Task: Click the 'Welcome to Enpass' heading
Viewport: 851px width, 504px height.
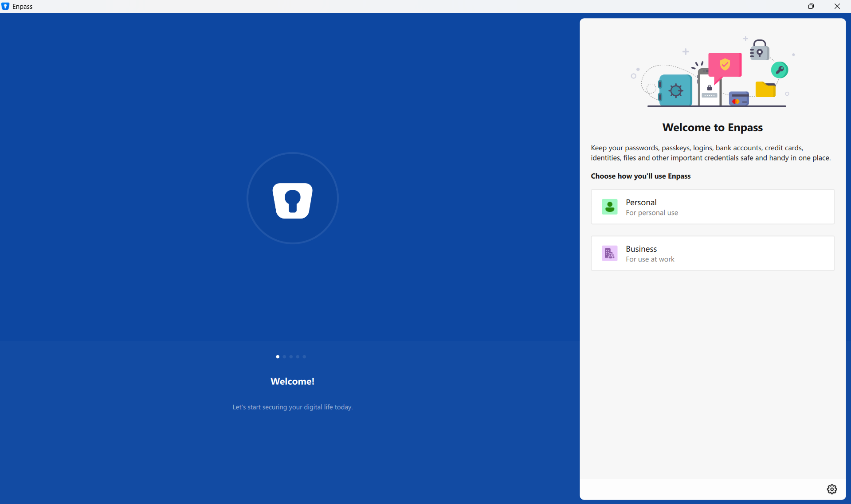Action: pyautogui.click(x=713, y=128)
